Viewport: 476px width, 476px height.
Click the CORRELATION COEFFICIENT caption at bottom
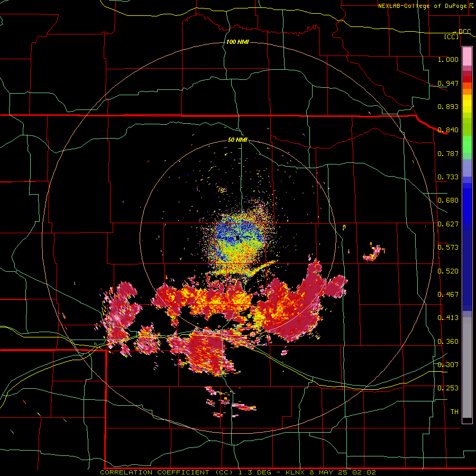coord(238,472)
